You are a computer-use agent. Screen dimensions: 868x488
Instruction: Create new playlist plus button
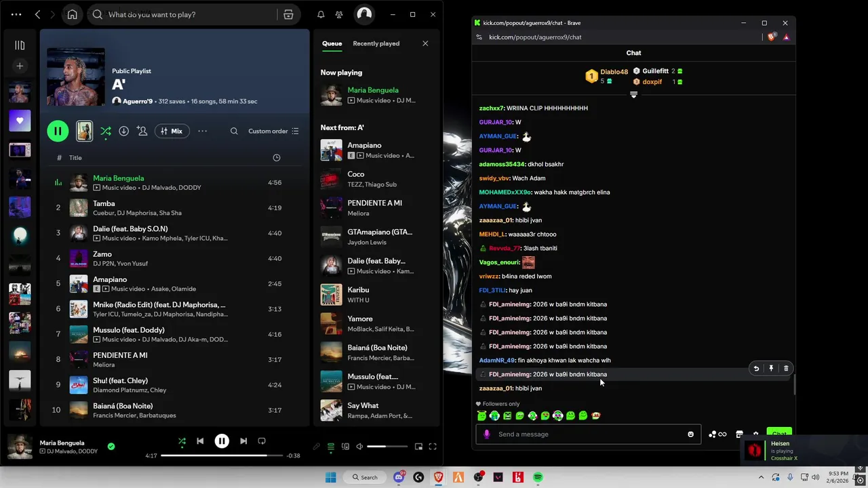coord(20,66)
